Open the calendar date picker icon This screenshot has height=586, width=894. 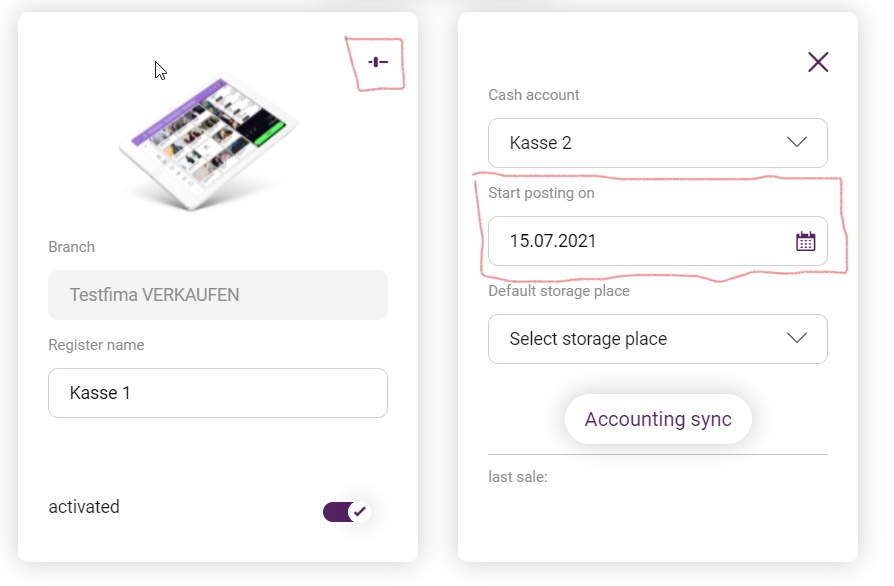pyautogui.click(x=805, y=241)
